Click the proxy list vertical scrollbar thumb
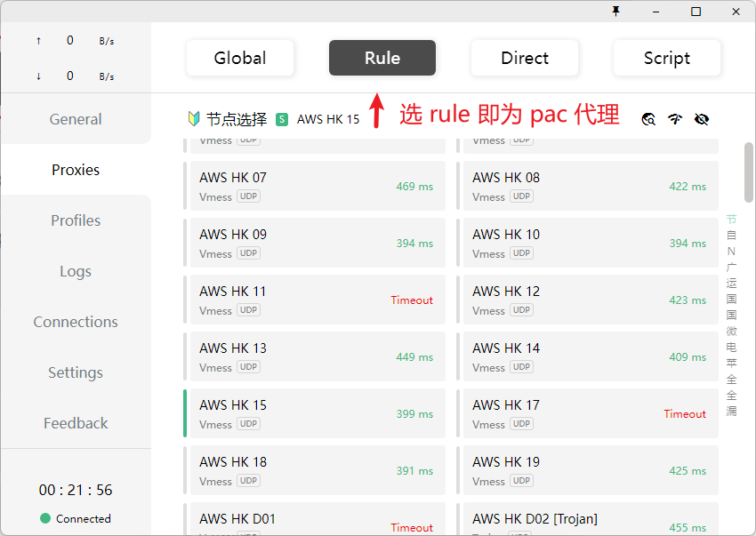Screen dimensions: 756x536 [x=749, y=172]
